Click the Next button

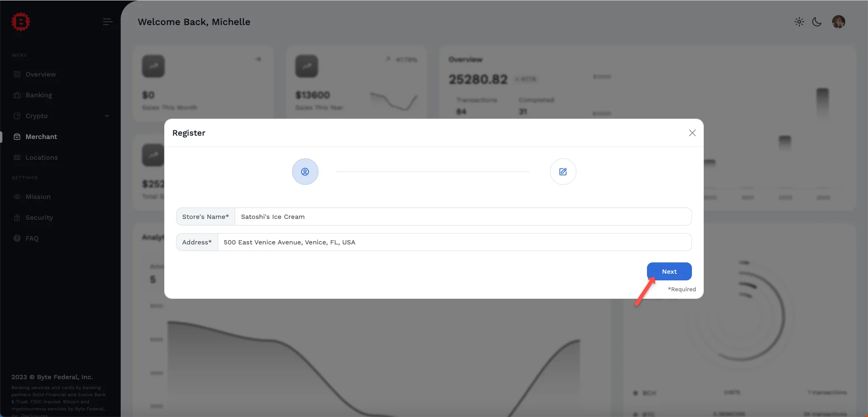click(669, 271)
